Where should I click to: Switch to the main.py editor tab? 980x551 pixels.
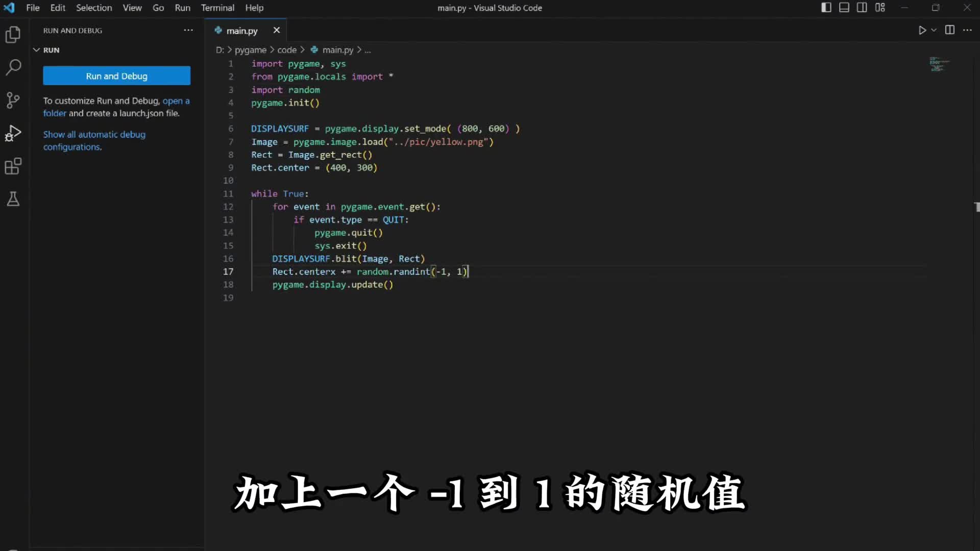click(241, 30)
